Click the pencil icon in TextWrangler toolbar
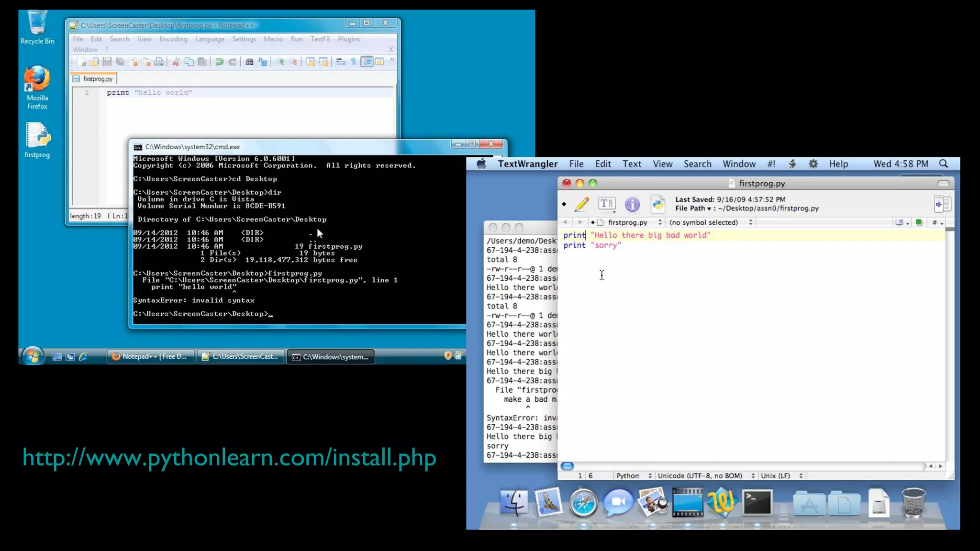Image resolution: width=980 pixels, height=551 pixels. point(582,204)
